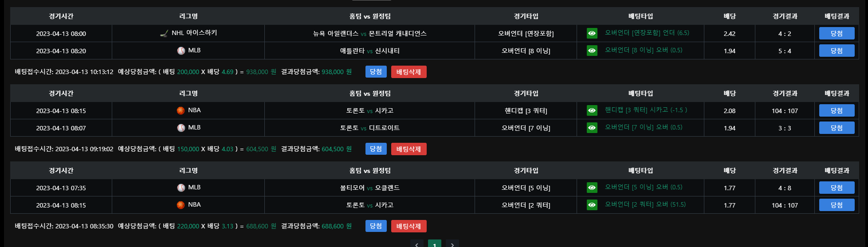868x247 pixels.
Task: Toggle the eye icon for the 2nd quarter over bet
Action: [592, 205]
